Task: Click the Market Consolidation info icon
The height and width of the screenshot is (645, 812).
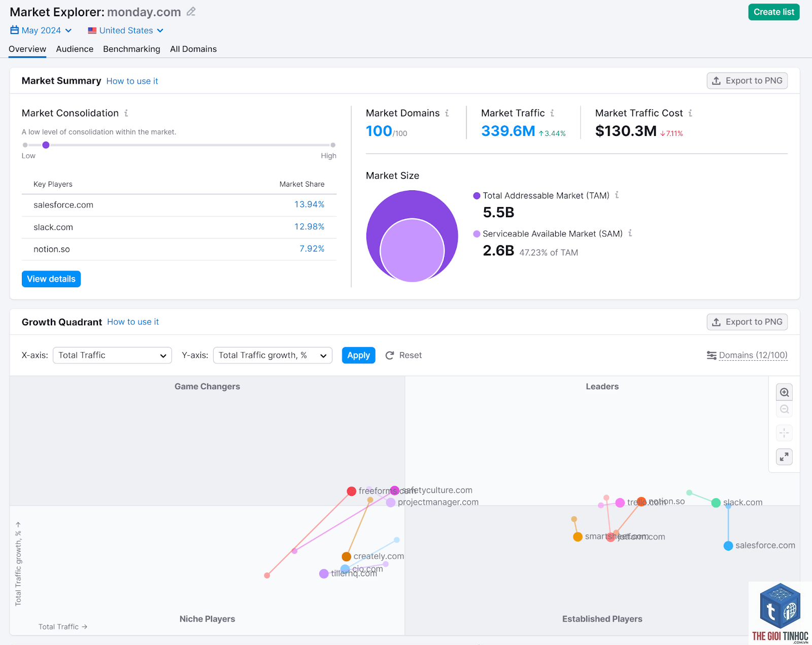Action: coord(126,113)
